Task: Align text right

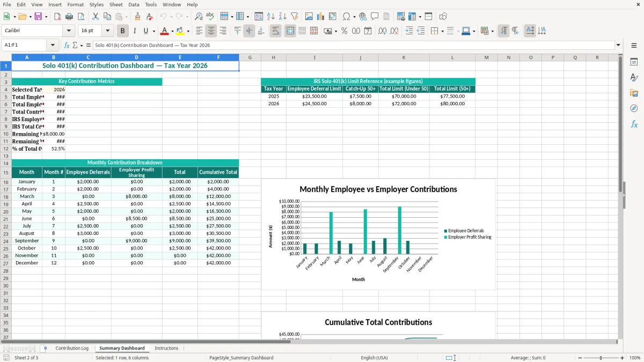Action: click(x=223, y=31)
